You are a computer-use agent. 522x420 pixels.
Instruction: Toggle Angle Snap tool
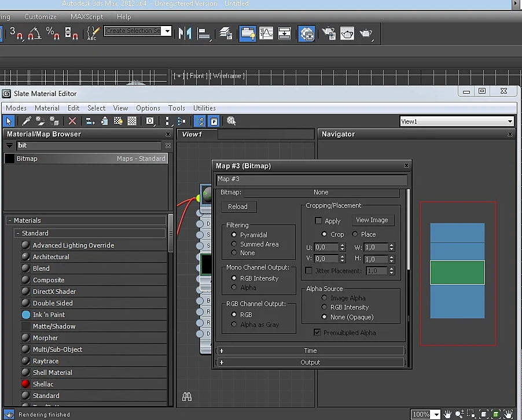coord(35,34)
